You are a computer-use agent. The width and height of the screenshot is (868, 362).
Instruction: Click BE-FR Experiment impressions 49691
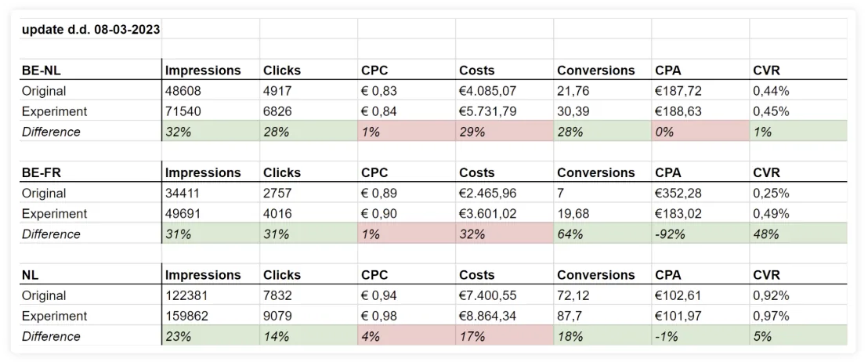[x=211, y=213]
